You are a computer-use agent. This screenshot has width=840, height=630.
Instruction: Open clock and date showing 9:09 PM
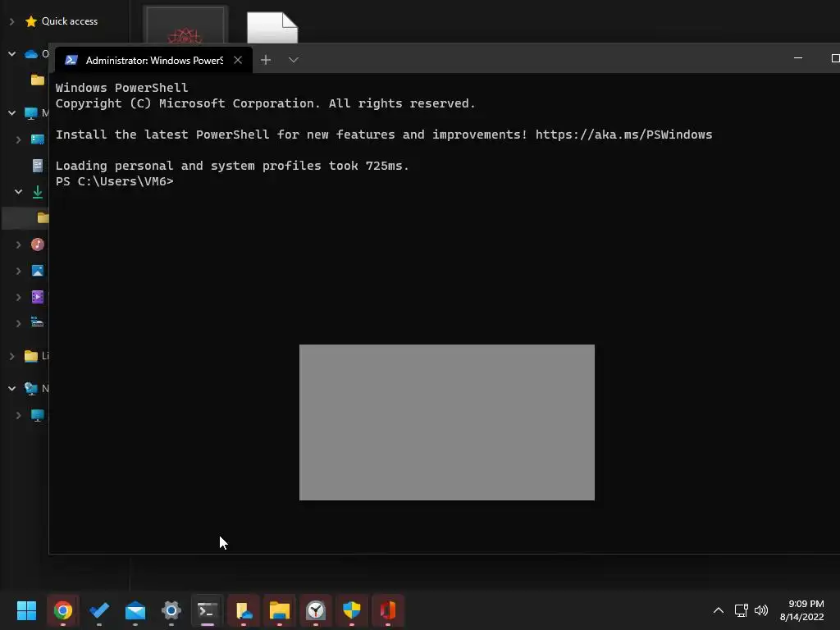tap(802, 610)
